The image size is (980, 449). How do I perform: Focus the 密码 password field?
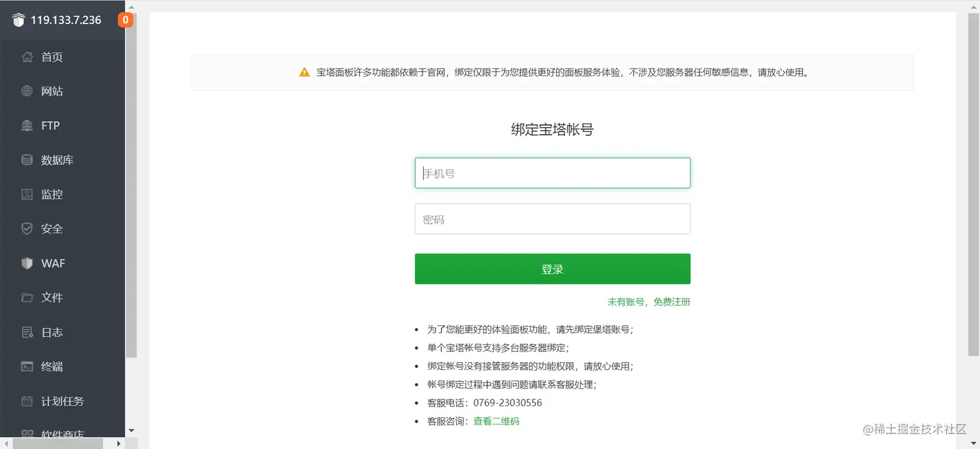pos(552,219)
